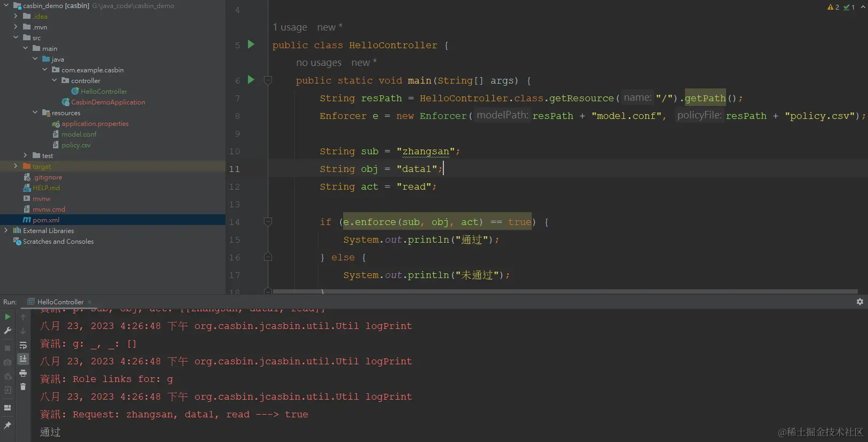Rerun HelloController in the Run panel
Viewport: 868px width, 442px height.
click(x=7, y=317)
